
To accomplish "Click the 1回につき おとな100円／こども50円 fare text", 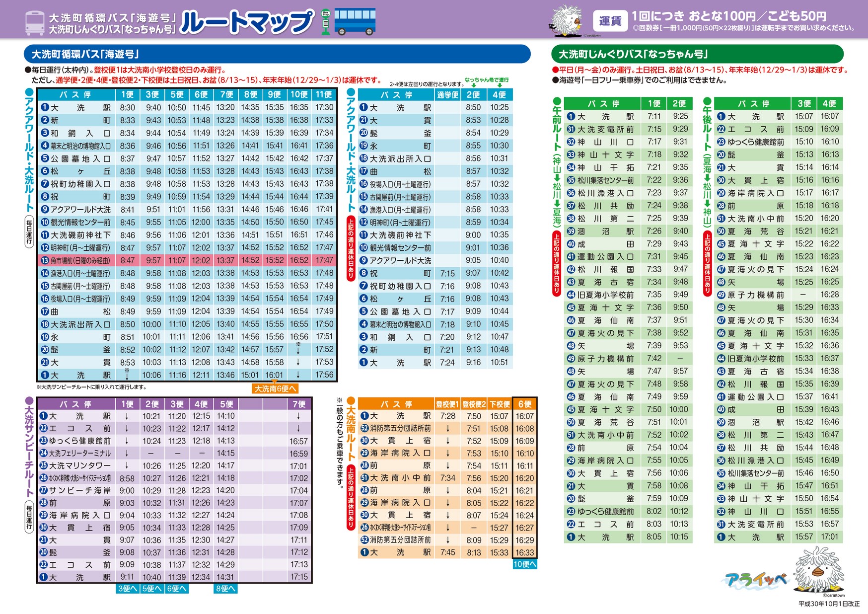I will coord(729,16).
